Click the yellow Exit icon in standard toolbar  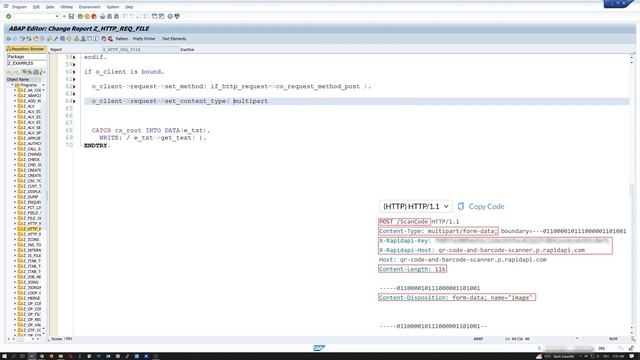[87, 16]
